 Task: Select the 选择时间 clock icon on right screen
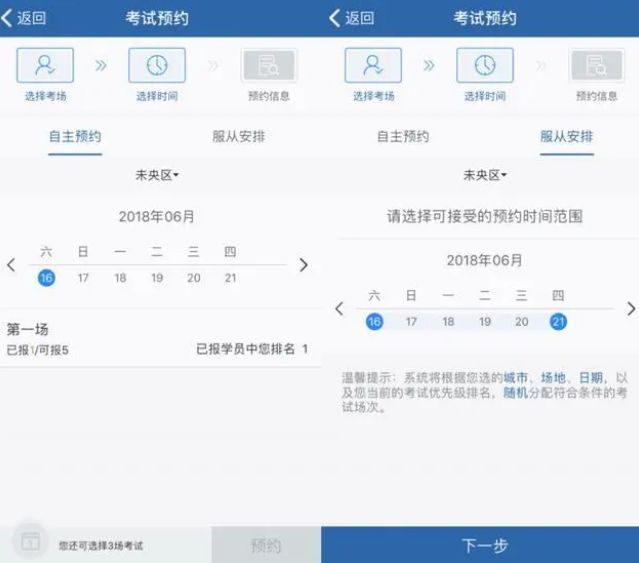(x=485, y=65)
